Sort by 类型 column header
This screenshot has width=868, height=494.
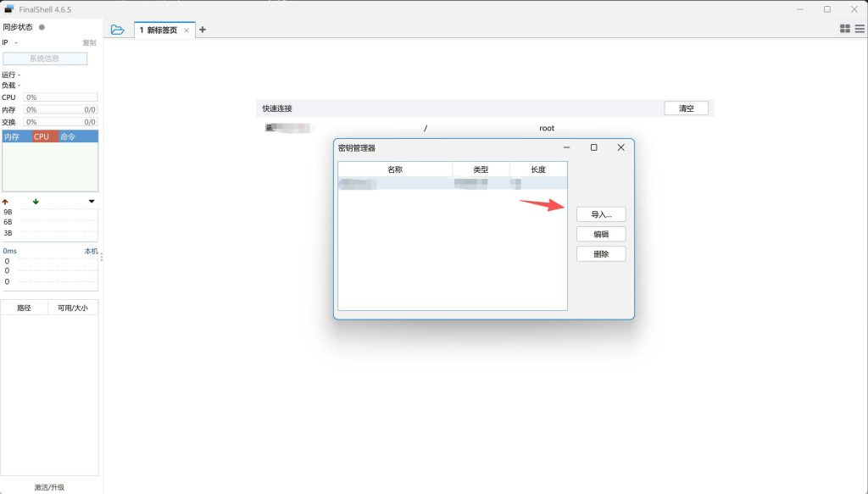coord(481,169)
